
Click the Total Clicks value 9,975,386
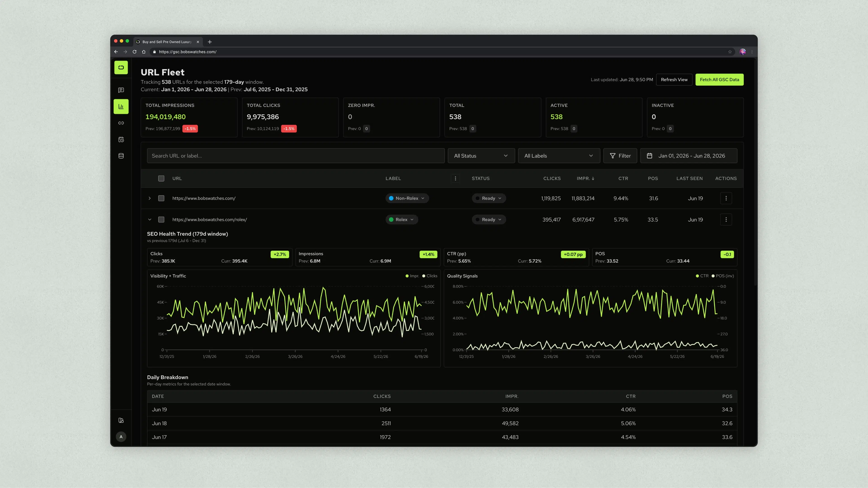coord(263,117)
